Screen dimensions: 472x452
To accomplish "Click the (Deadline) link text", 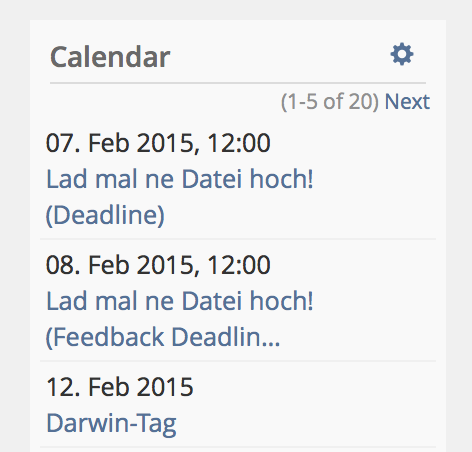I will 105,215.
